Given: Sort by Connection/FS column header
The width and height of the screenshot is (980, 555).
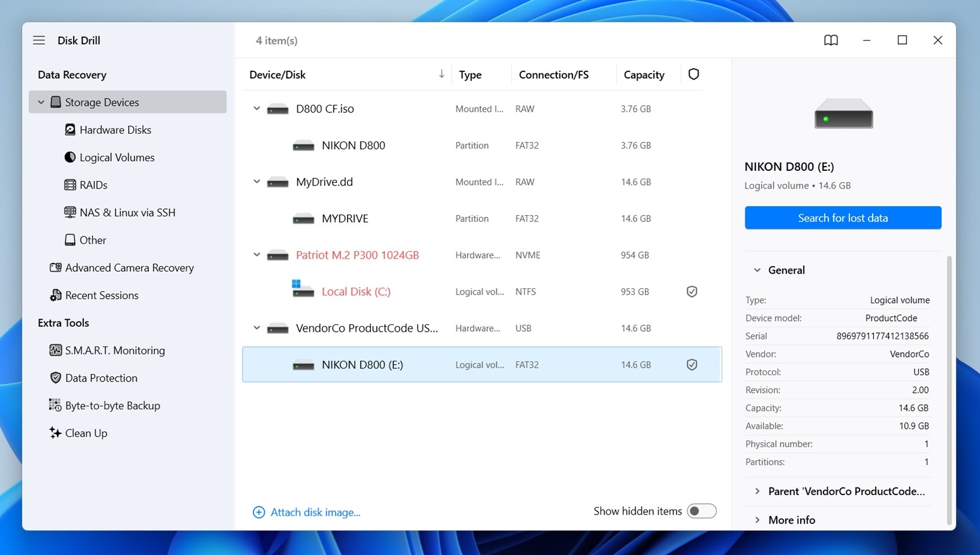Looking at the screenshot, I should pyautogui.click(x=553, y=74).
